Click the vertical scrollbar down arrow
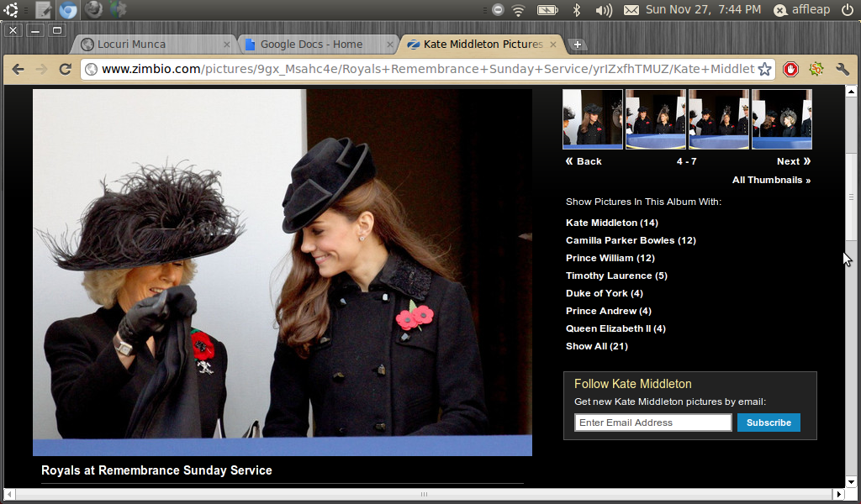The height and width of the screenshot is (504, 861). click(x=851, y=482)
